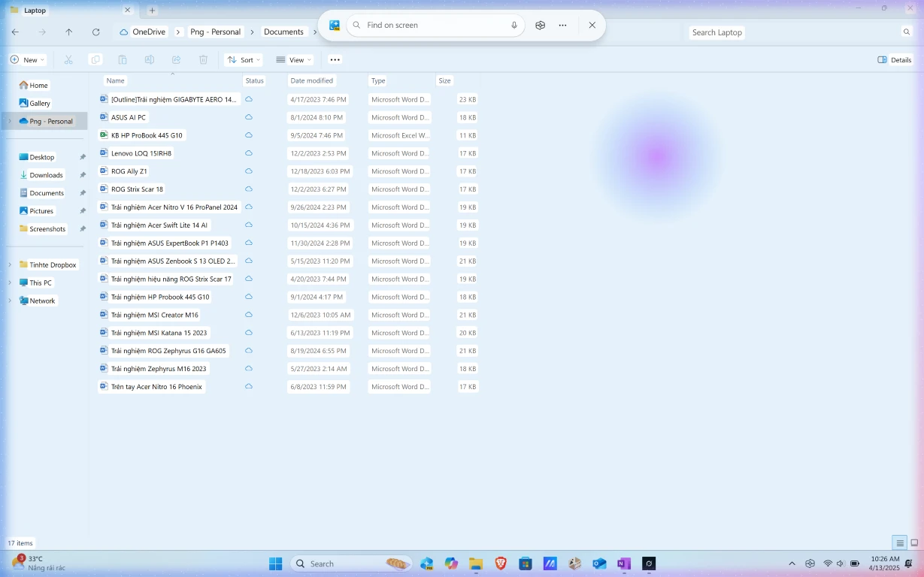Image resolution: width=924 pixels, height=577 pixels.
Task: Toggle the Details pane button
Action: click(895, 60)
